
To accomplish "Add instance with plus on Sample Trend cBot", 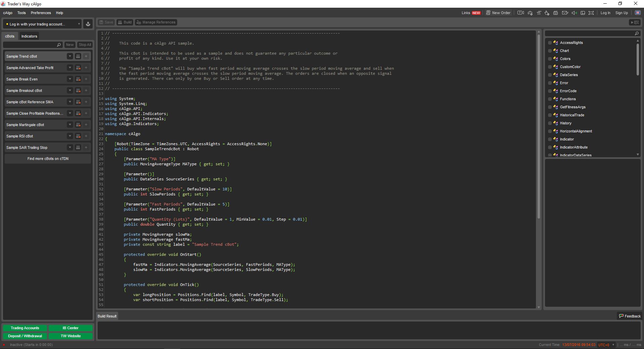I will [86, 56].
